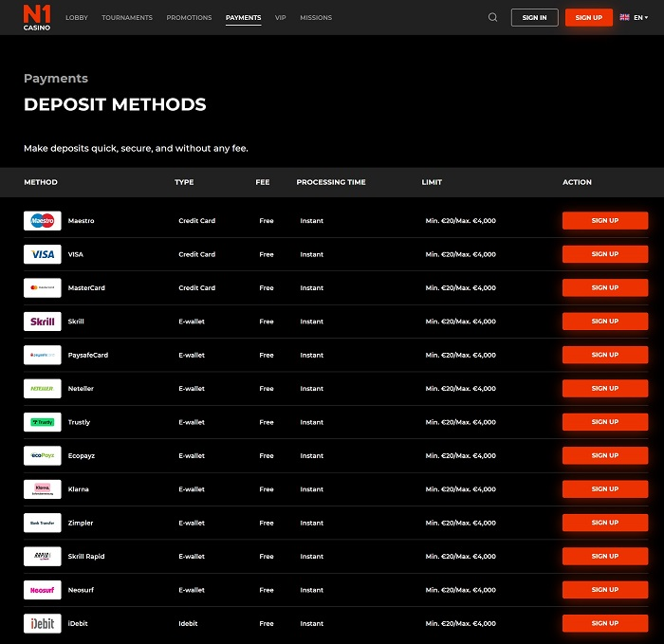The height and width of the screenshot is (644, 664).
Task: Click the 'Payments' breadcrumb heading
Action: pos(56,79)
